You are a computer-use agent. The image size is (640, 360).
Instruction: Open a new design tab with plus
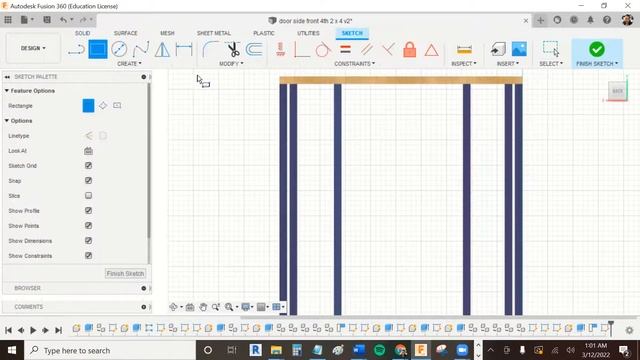[540, 20]
